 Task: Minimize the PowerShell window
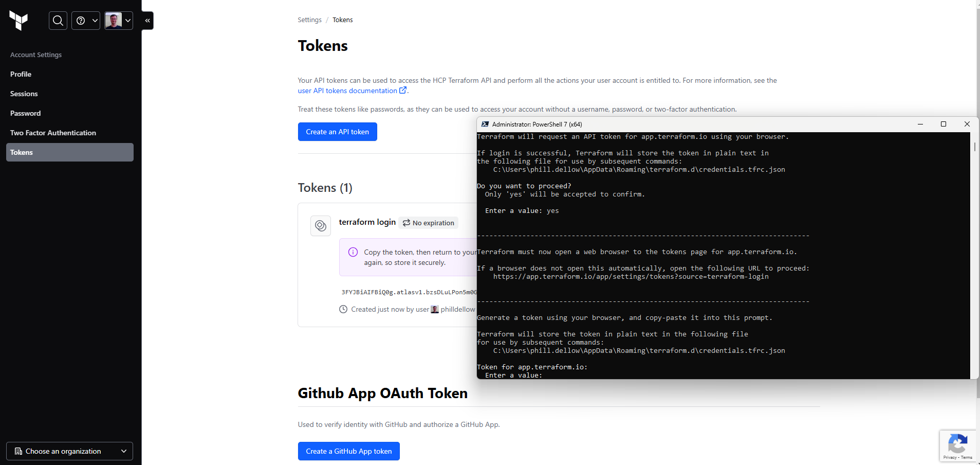(x=920, y=124)
